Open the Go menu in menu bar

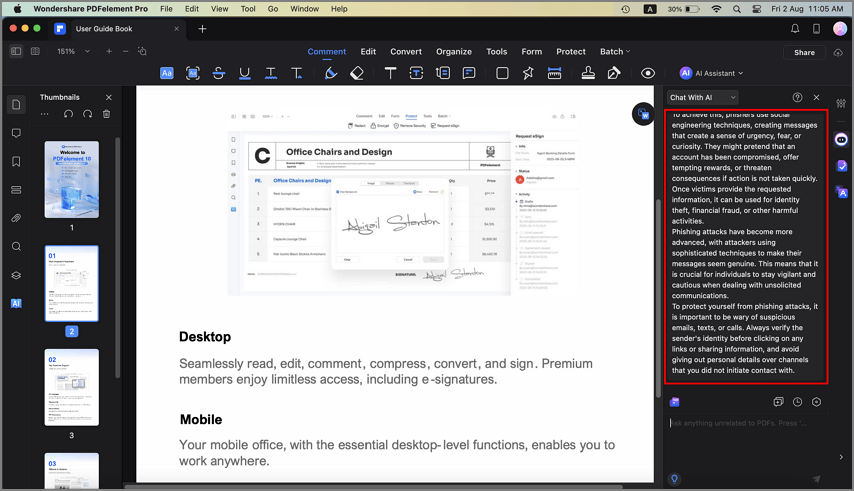pyautogui.click(x=273, y=9)
